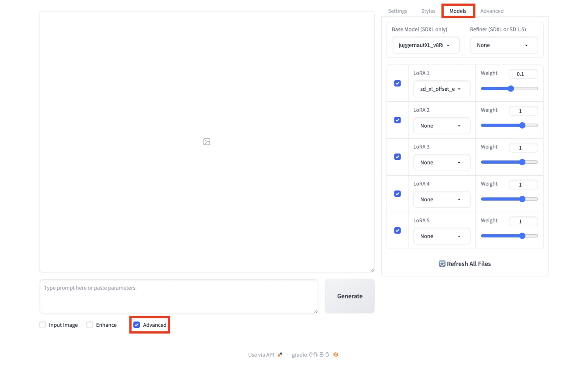
Task: Uncheck the LoRA 1 enable checkbox
Action: click(397, 83)
